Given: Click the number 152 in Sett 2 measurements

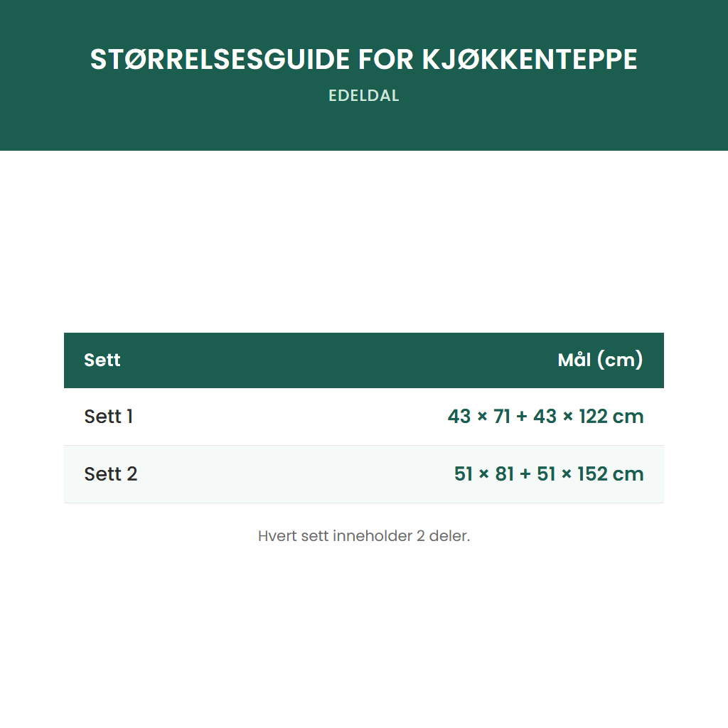Looking at the screenshot, I should (592, 474).
